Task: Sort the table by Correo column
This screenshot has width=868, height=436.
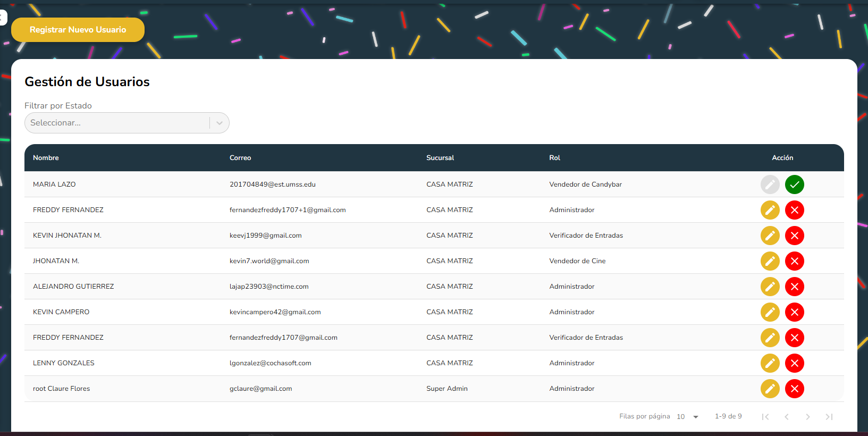Action: click(240, 158)
